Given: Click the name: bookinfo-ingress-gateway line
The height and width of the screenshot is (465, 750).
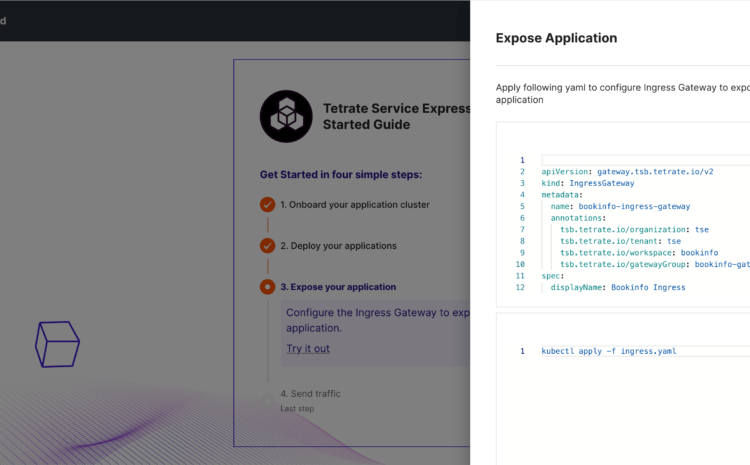Looking at the screenshot, I should pos(620,206).
